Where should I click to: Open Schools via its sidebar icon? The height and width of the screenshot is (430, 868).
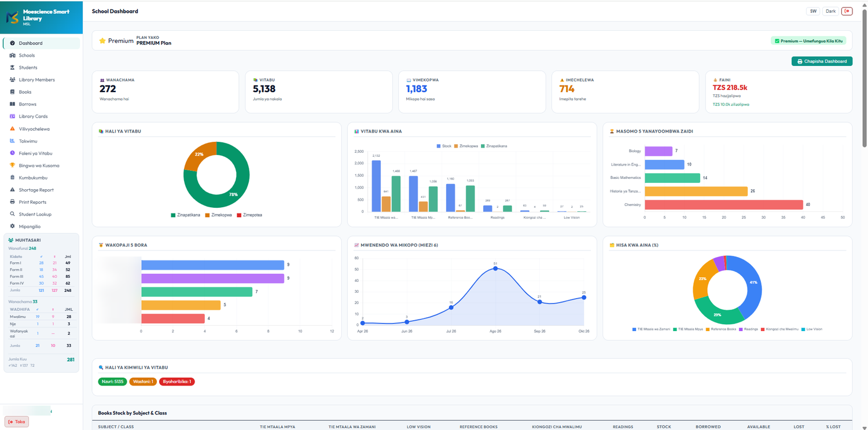[13, 56]
